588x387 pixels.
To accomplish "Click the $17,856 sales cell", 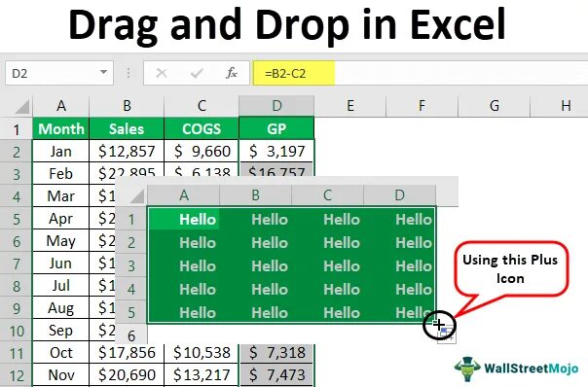I will click(x=127, y=353).
